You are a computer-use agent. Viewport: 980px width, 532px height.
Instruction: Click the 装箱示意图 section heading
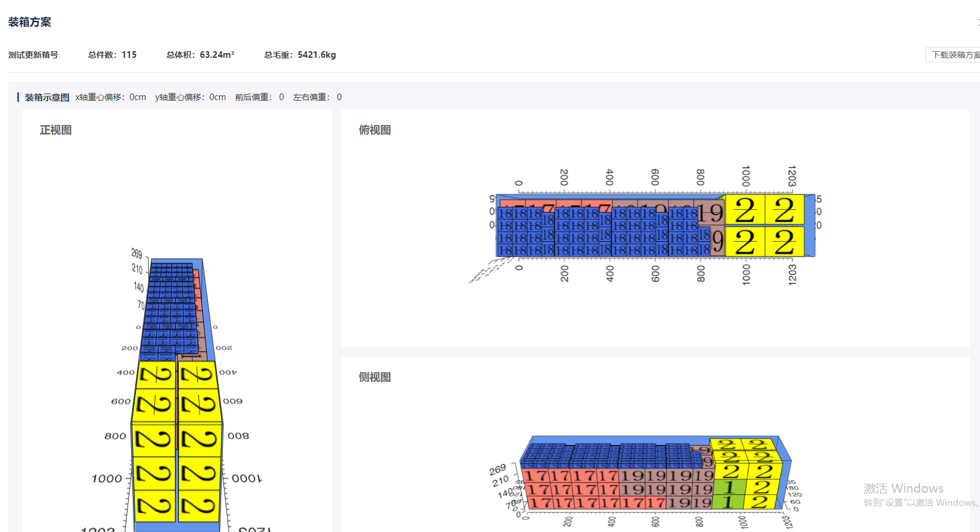(x=47, y=97)
